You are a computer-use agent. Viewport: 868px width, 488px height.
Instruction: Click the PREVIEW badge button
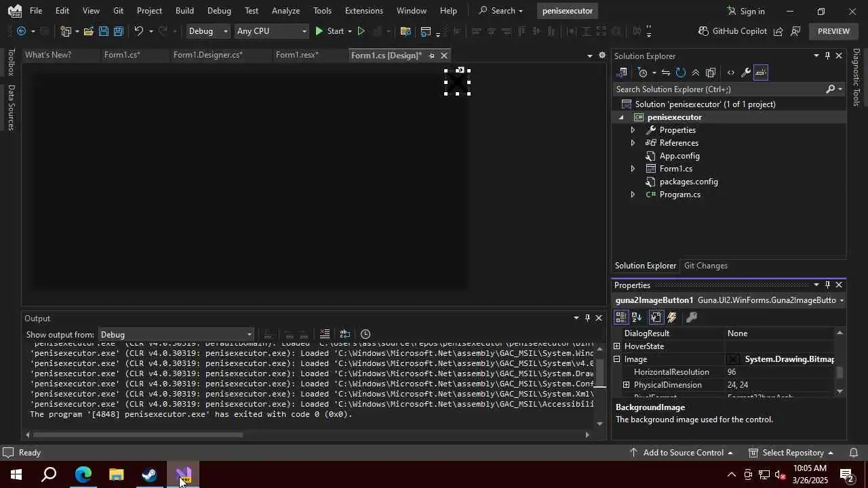click(x=833, y=31)
